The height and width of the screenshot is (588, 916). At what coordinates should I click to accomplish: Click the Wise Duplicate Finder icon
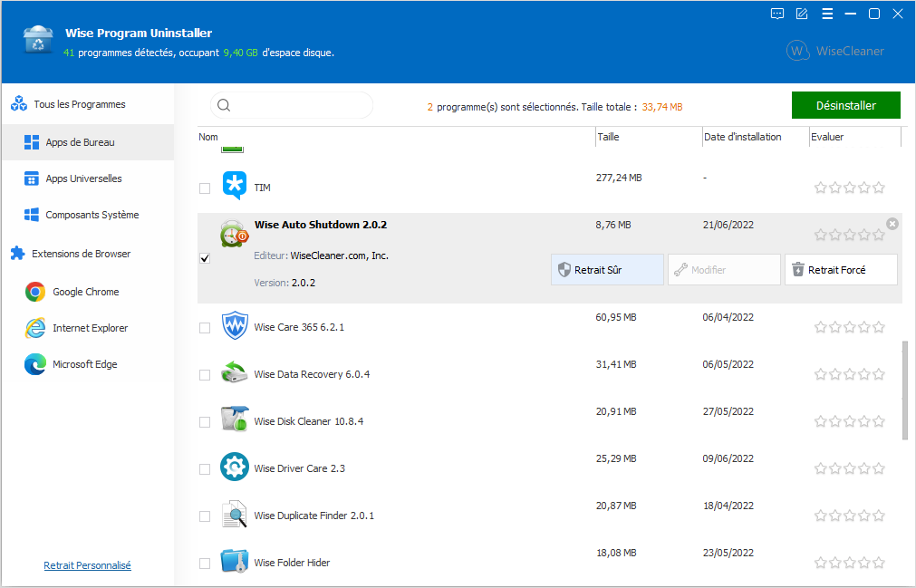pos(235,514)
